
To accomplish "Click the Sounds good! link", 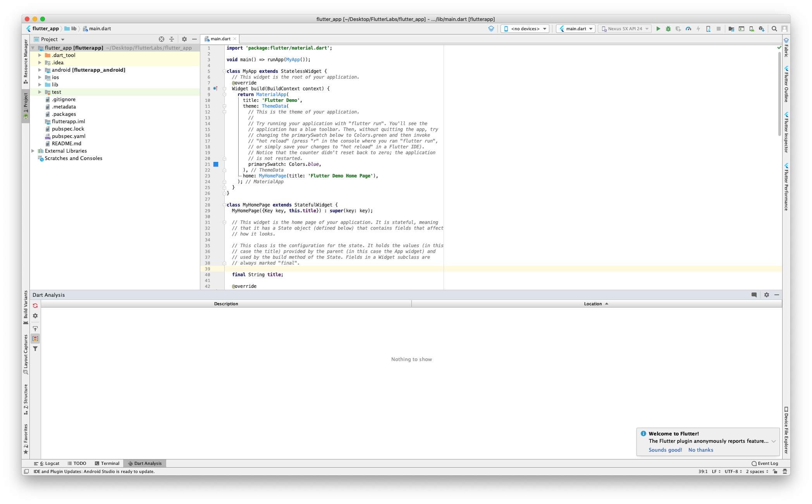I will [x=665, y=450].
